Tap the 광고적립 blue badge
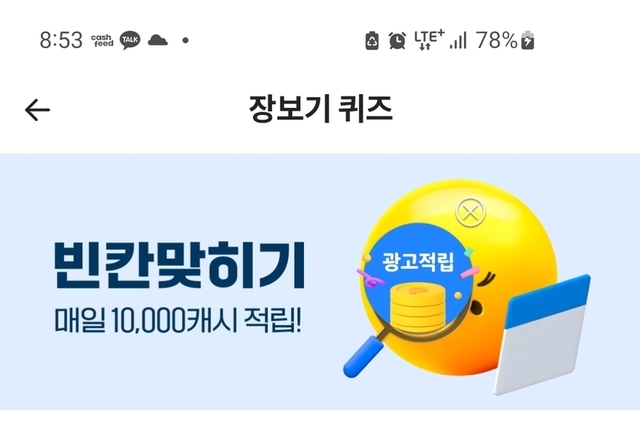 [x=418, y=261]
